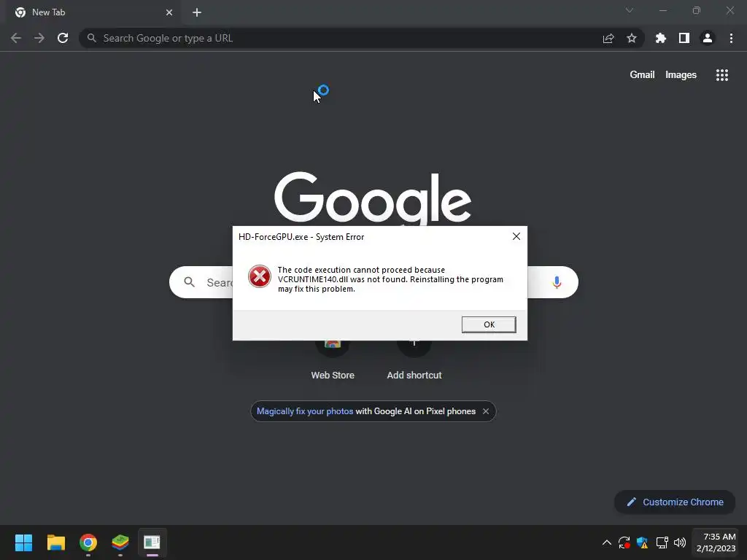The width and height of the screenshot is (747, 560).
Task: Open a new tab with plus button
Action: click(x=197, y=12)
